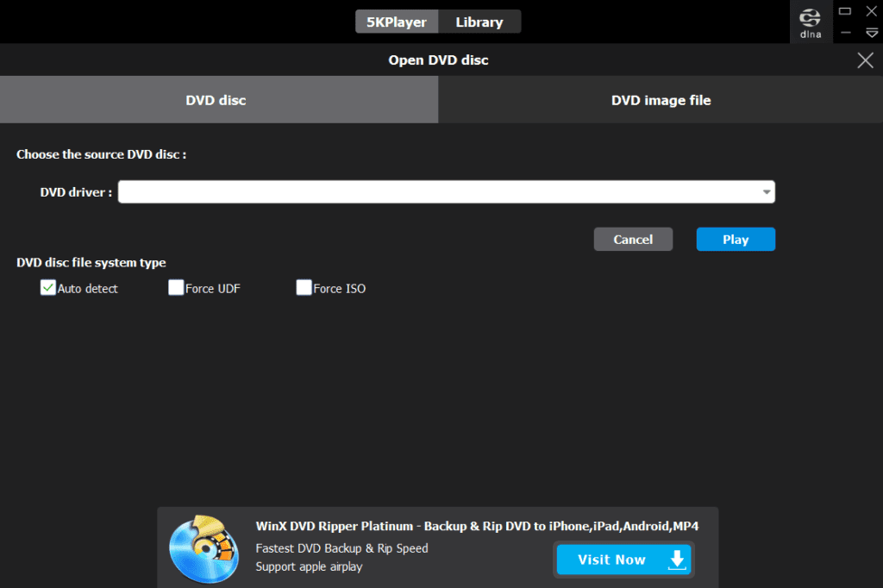This screenshot has width=883, height=588.
Task: Open the DLNA streaming icon
Action: pos(811,22)
